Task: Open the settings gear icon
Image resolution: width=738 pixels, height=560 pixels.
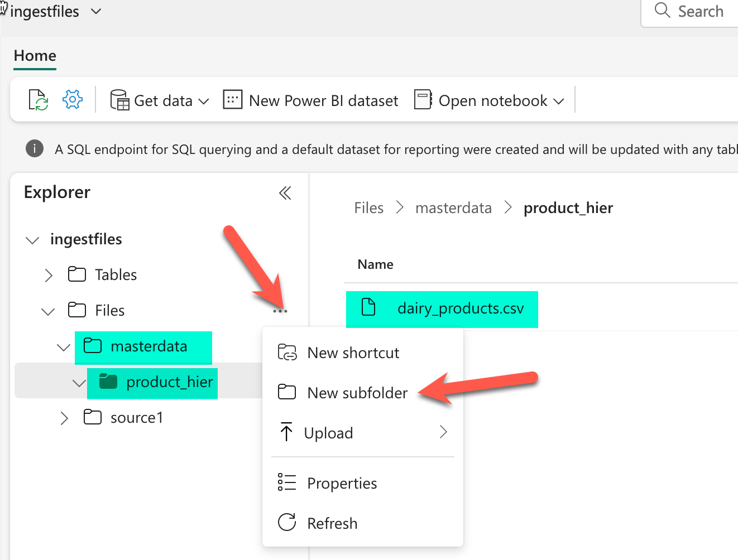Action: [73, 100]
